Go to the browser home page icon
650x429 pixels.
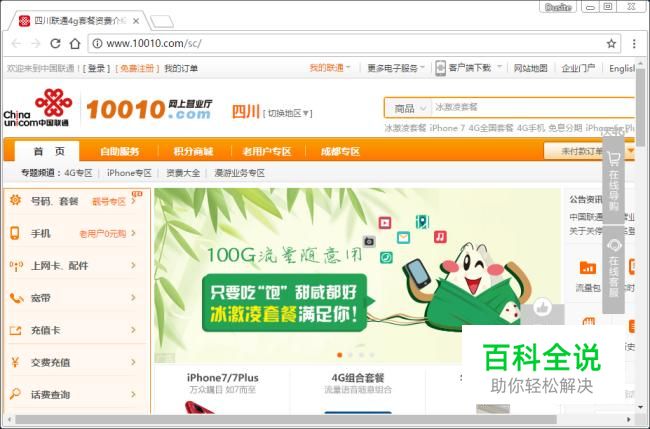point(75,43)
